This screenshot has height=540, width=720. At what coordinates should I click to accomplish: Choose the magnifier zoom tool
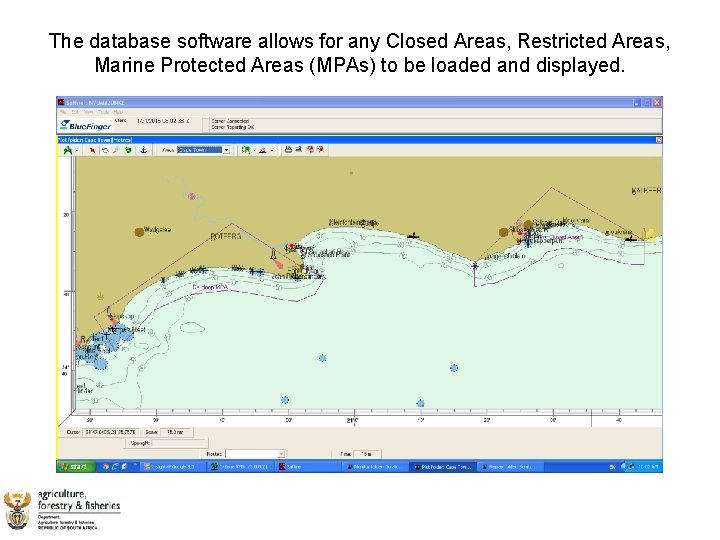[117, 150]
